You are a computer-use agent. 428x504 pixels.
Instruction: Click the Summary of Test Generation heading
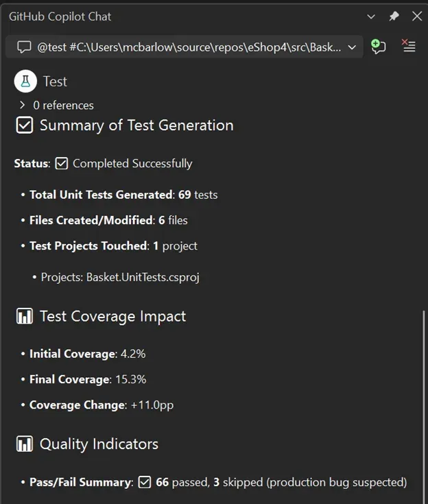pyautogui.click(x=136, y=125)
